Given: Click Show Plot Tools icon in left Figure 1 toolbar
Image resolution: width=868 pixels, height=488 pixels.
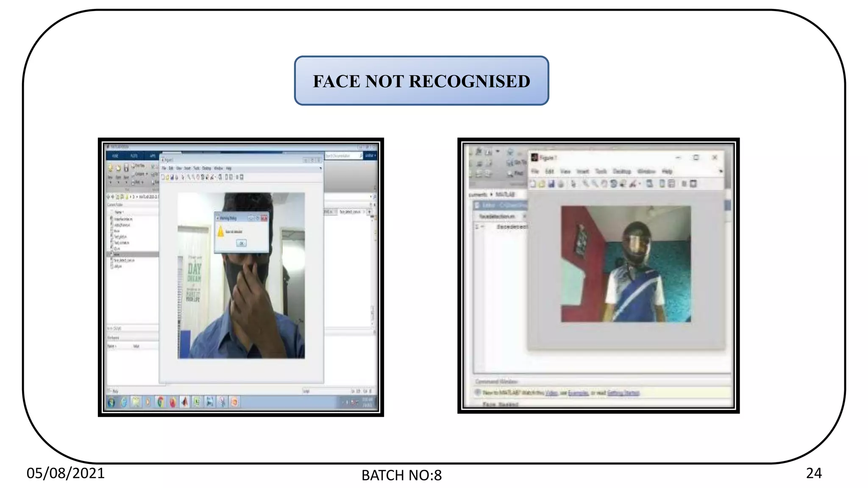Looking at the screenshot, I should [242, 177].
